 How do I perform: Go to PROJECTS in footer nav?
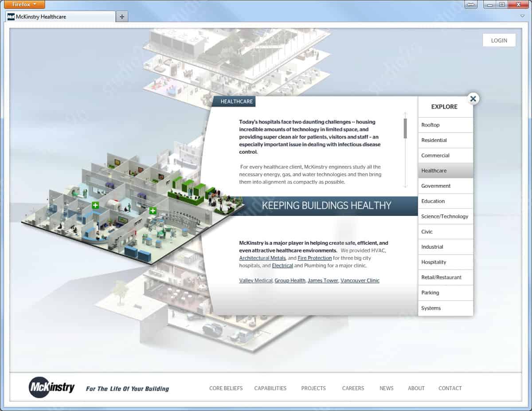click(313, 388)
